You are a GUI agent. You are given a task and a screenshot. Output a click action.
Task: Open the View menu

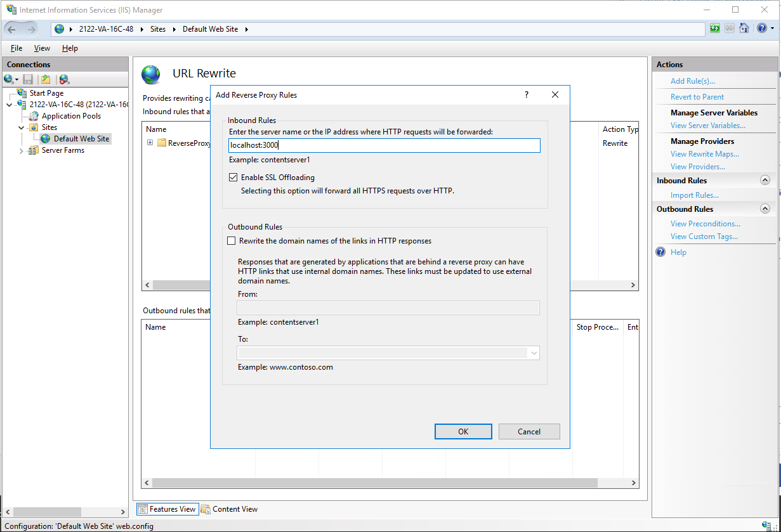click(42, 48)
